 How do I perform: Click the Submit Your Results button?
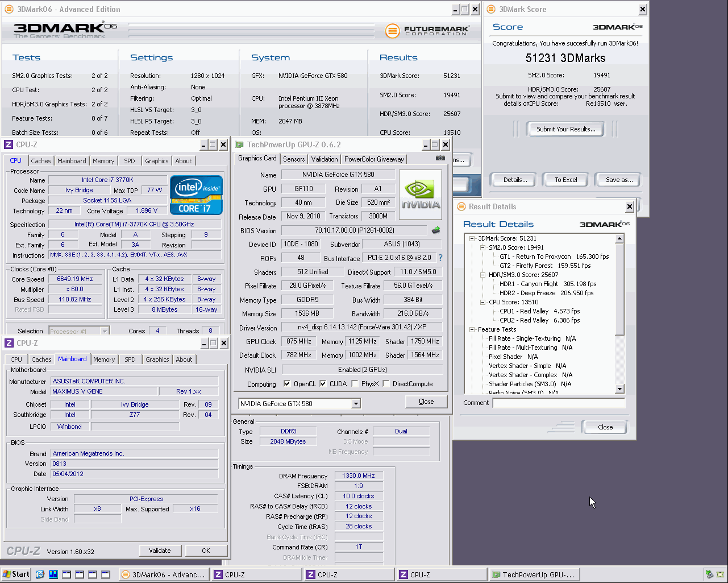(x=566, y=129)
